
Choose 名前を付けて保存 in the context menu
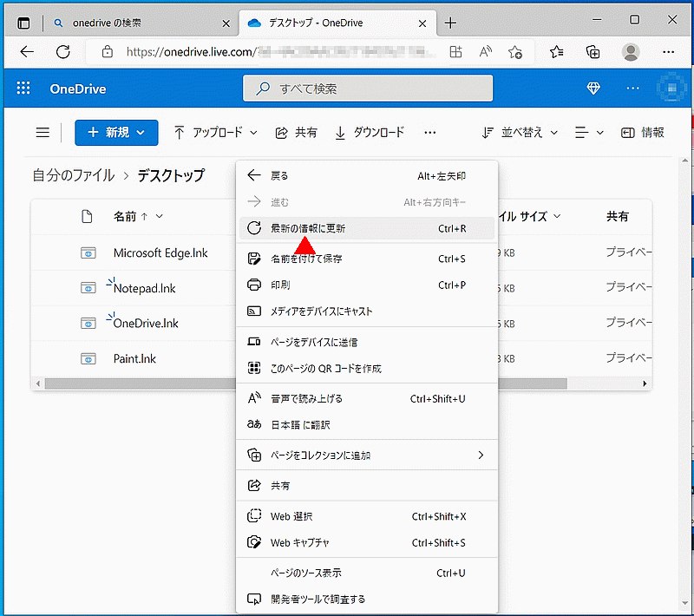point(366,259)
